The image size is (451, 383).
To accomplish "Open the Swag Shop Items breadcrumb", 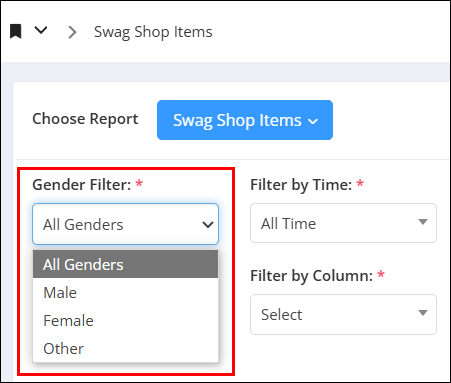I will 153,32.
